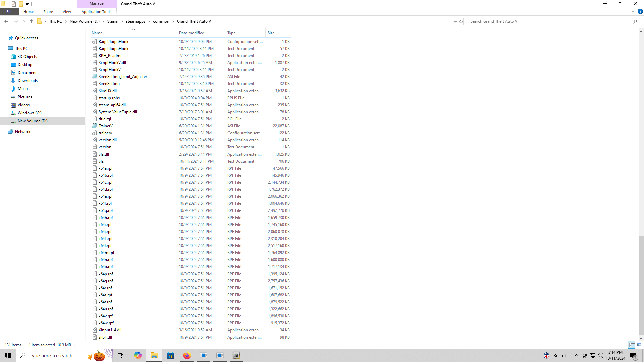Navigate to steamapps in the breadcrumb
The height and width of the screenshot is (362, 644).
[x=136, y=21]
